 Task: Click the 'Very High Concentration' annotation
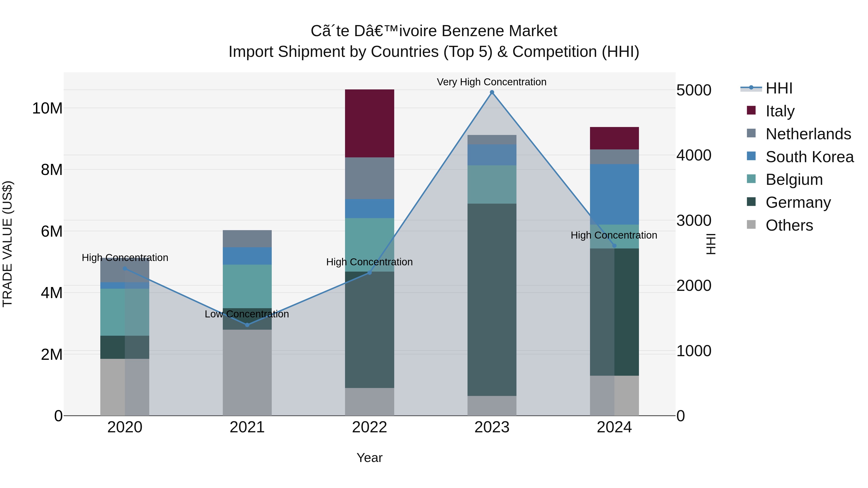point(492,82)
